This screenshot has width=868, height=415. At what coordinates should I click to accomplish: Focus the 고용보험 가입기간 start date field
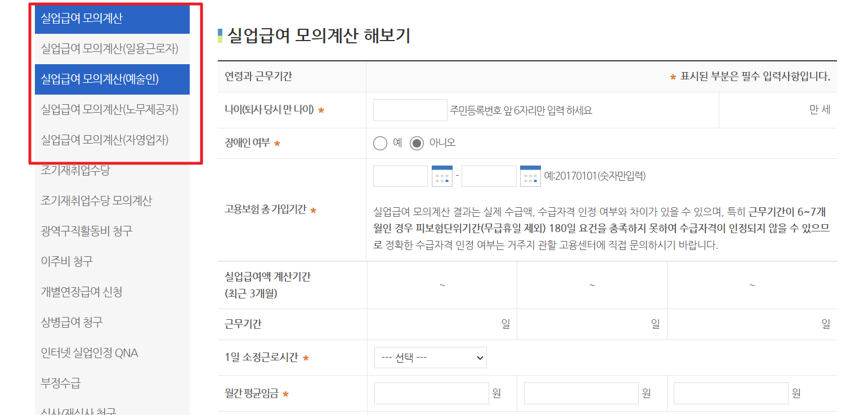click(x=401, y=176)
